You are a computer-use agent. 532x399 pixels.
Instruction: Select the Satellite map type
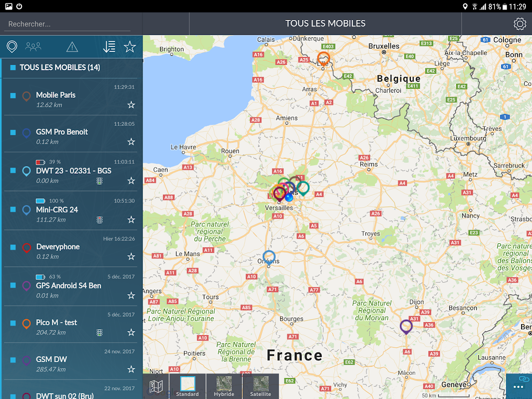(x=261, y=387)
